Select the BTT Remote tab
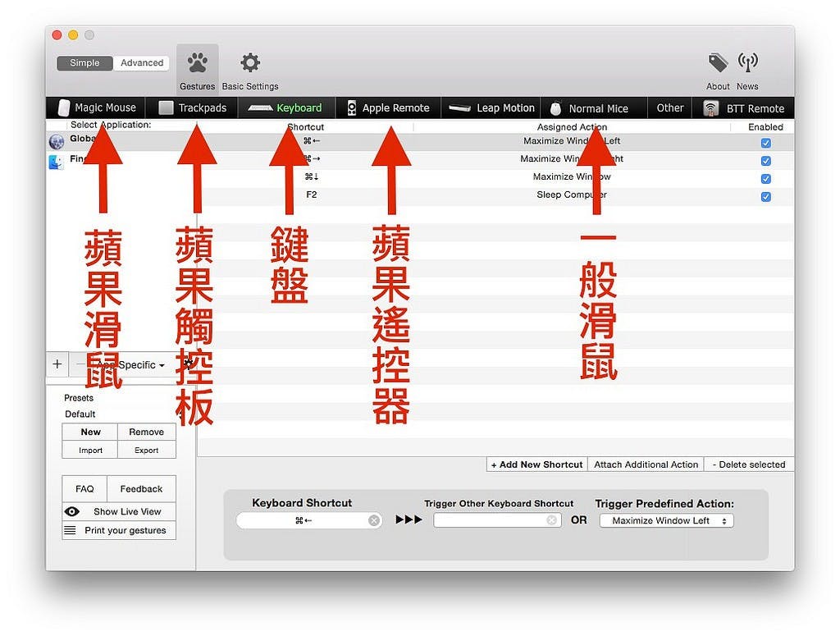The height and width of the screenshot is (636, 840). [x=743, y=108]
